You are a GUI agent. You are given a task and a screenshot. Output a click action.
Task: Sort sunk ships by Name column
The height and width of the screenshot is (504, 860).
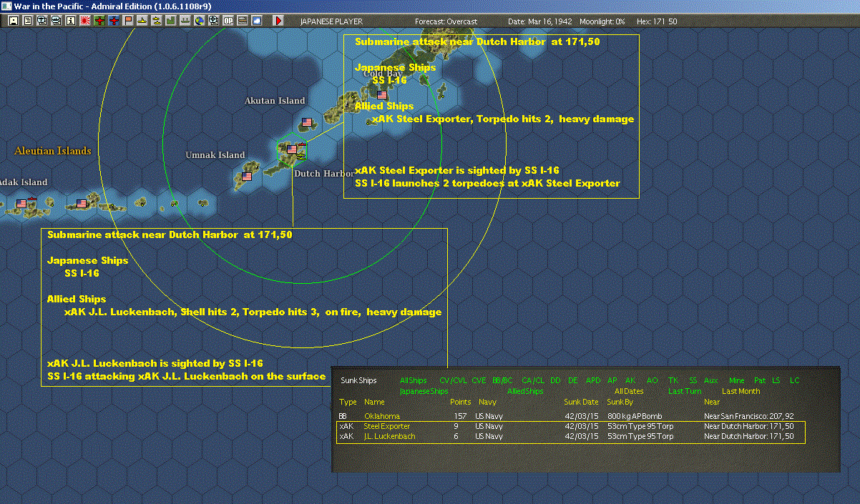pyautogui.click(x=374, y=402)
